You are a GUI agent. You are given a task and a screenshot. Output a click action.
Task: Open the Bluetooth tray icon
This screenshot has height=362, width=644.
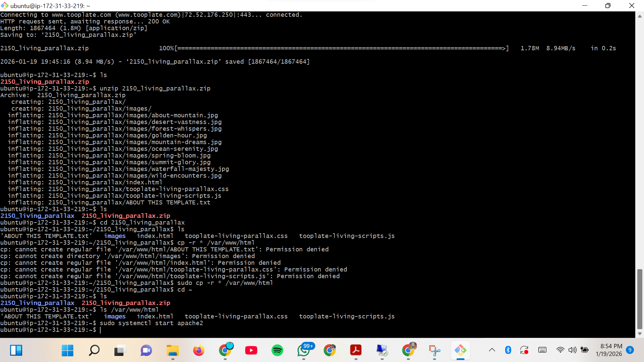[x=508, y=350]
